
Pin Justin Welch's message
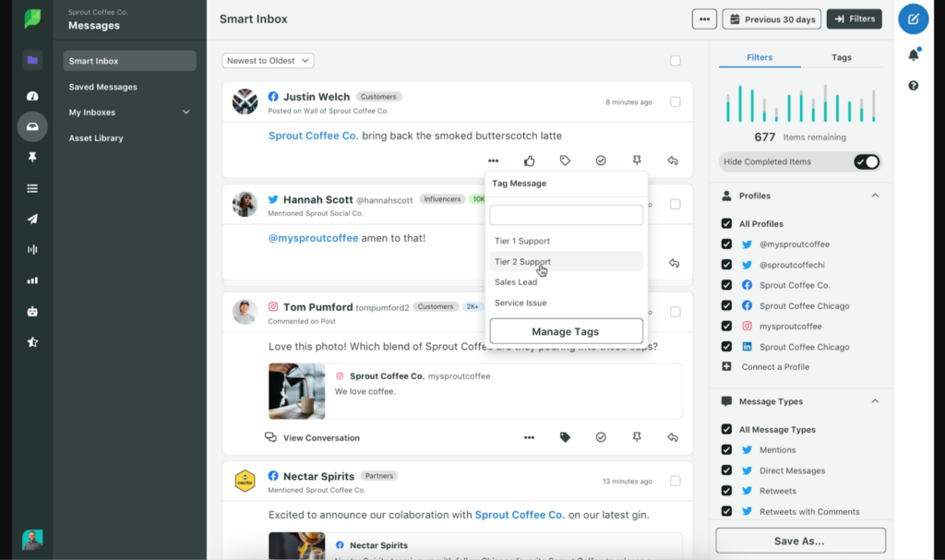click(x=637, y=161)
